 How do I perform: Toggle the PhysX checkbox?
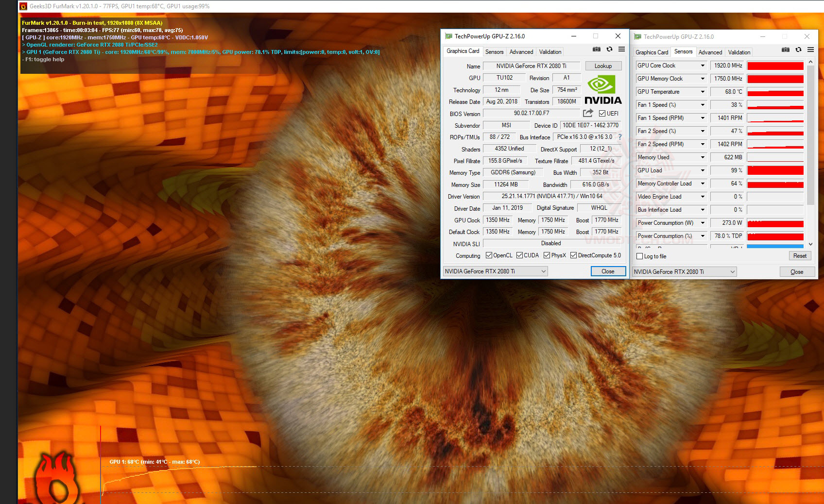547,255
